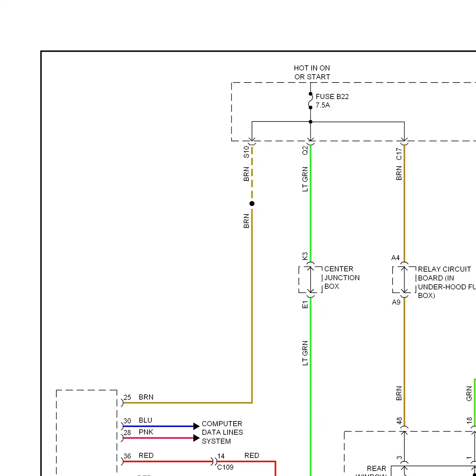
Task: Click the REAR label in the lower-right module
Action: click(376, 468)
